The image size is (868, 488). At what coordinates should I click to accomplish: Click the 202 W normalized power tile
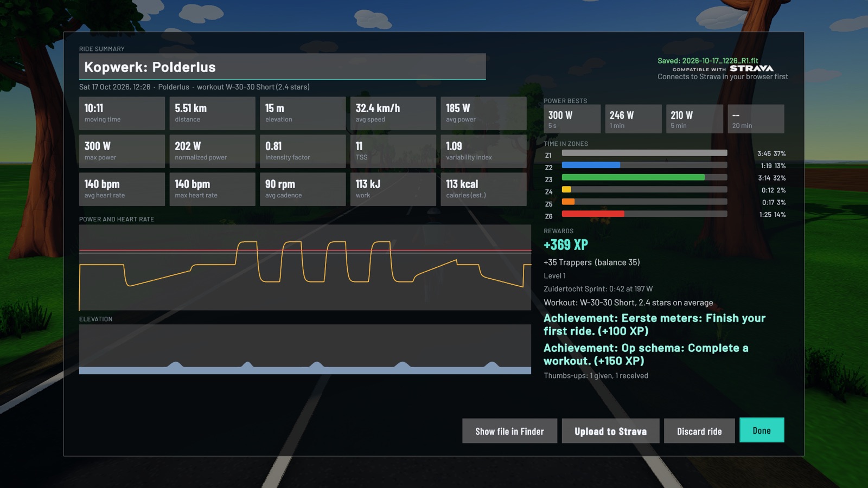pyautogui.click(x=212, y=151)
